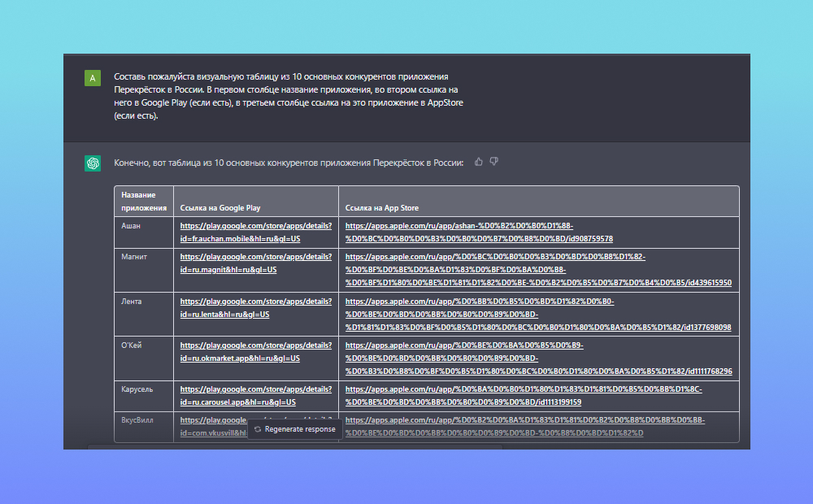Viewport: 813px width, 504px height.
Task: Click the user prompt message text
Action: click(289, 96)
